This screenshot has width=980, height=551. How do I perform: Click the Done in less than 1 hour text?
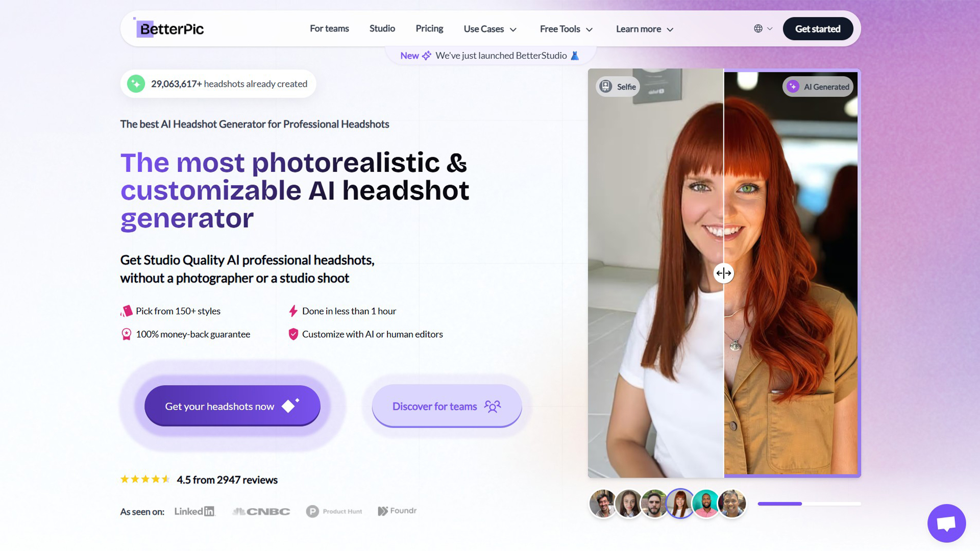pos(349,311)
